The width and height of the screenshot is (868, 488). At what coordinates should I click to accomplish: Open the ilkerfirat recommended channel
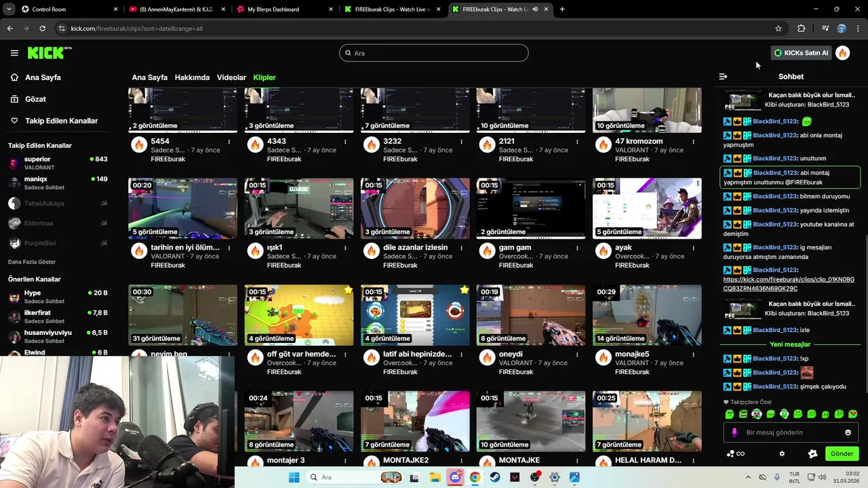coord(58,317)
